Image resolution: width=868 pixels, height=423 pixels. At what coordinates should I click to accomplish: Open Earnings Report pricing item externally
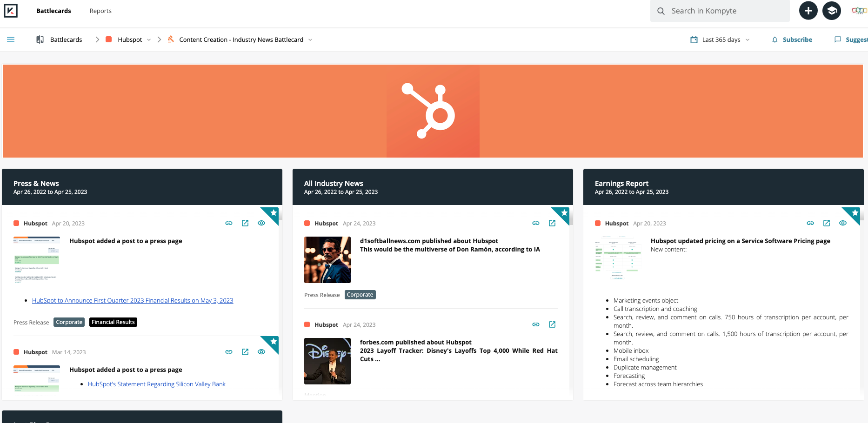click(x=827, y=223)
